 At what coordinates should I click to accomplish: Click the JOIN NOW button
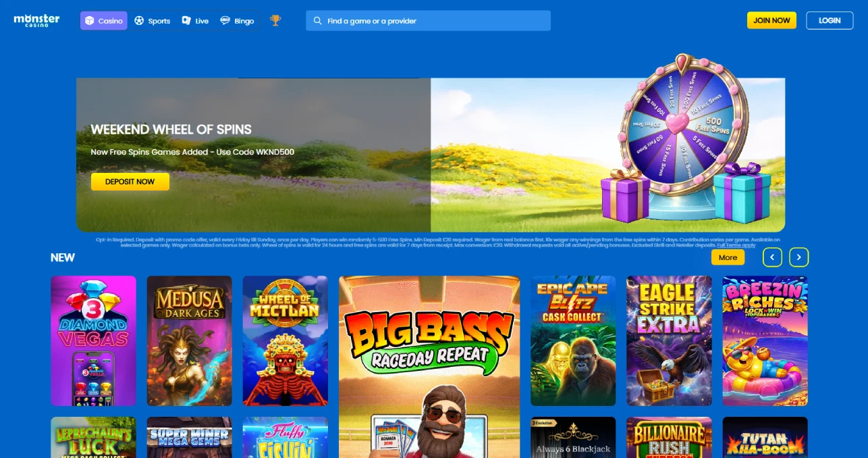click(x=771, y=20)
